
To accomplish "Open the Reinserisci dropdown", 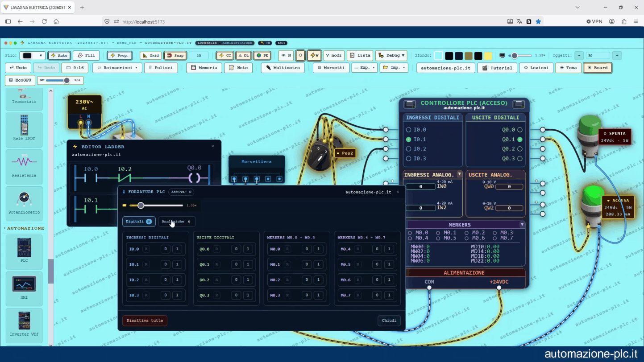I will (x=117, y=68).
